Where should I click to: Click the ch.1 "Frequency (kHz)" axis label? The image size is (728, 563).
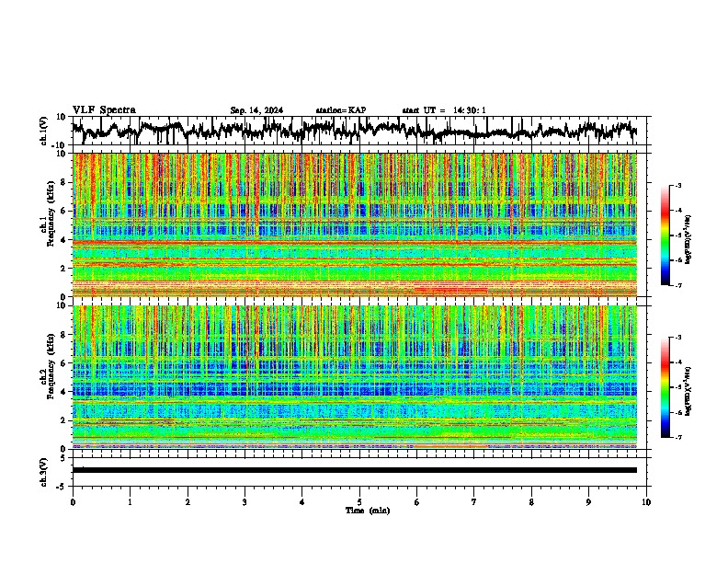[x=51, y=214]
